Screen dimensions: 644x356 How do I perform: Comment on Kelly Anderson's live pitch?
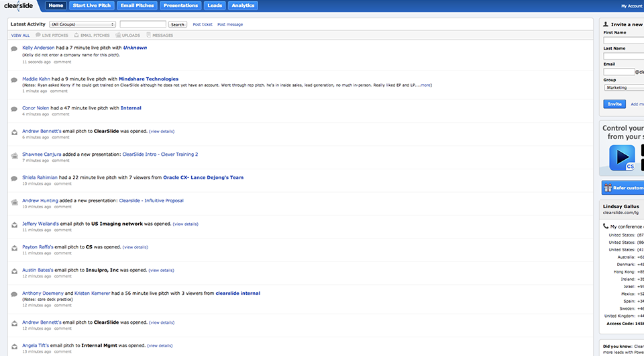62,62
